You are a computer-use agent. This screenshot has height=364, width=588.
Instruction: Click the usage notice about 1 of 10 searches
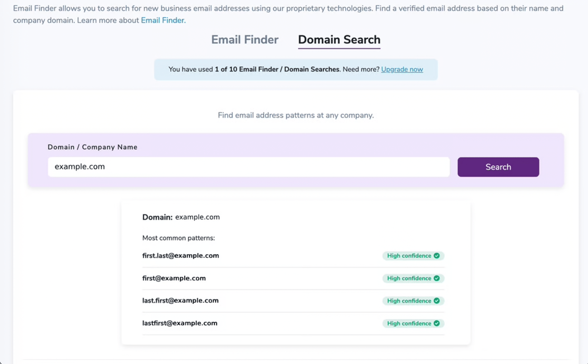pos(296,70)
